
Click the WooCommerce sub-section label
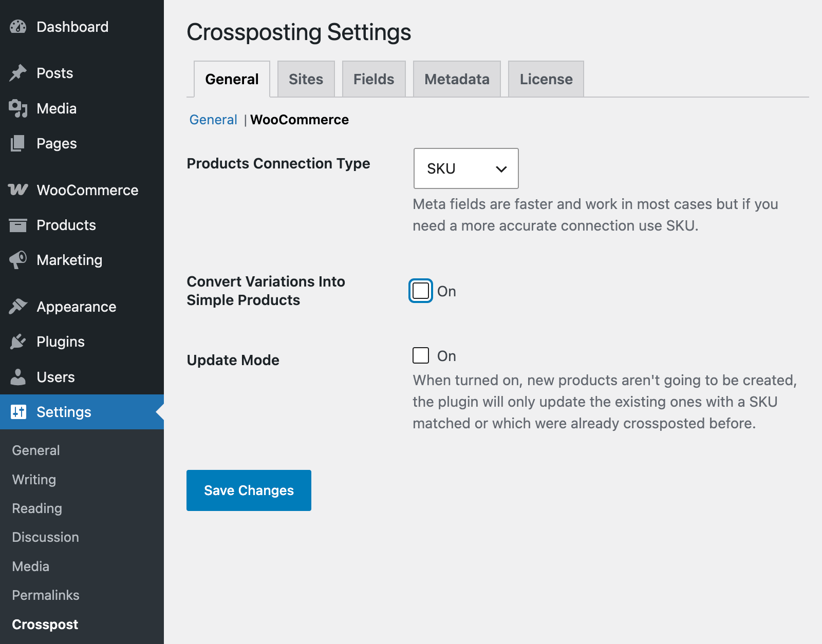pyautogui.click(x=300, y=120)
